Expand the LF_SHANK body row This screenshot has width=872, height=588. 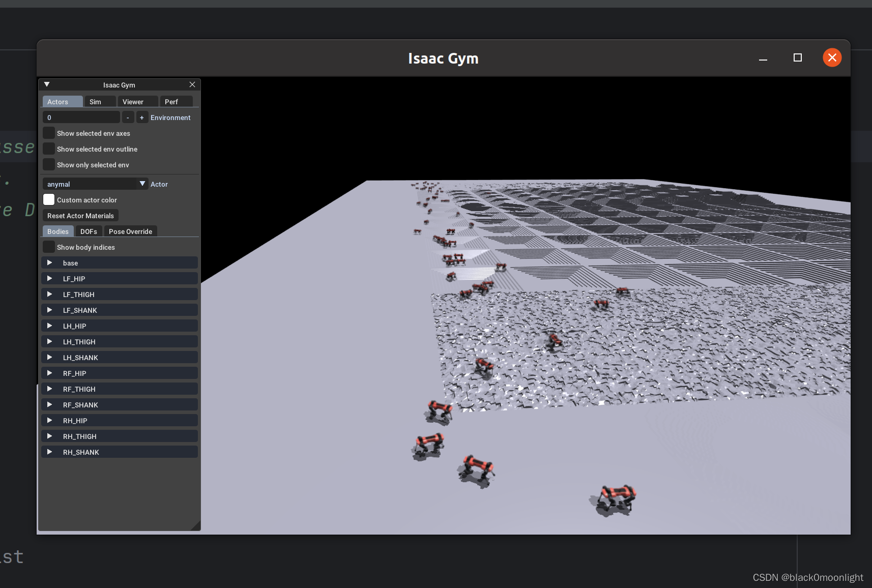(x=120, y=310)
